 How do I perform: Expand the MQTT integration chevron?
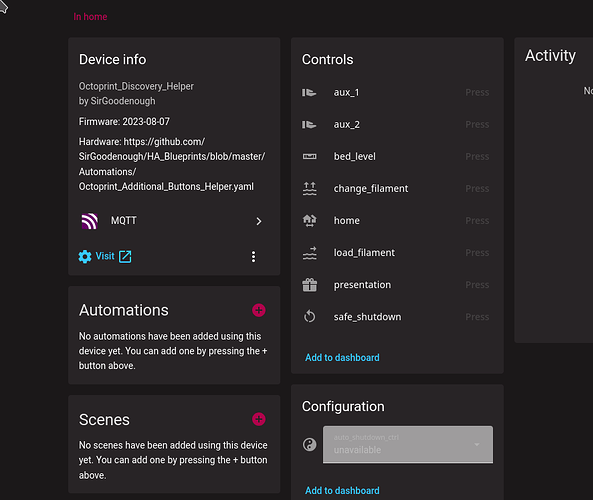(259, 221)
